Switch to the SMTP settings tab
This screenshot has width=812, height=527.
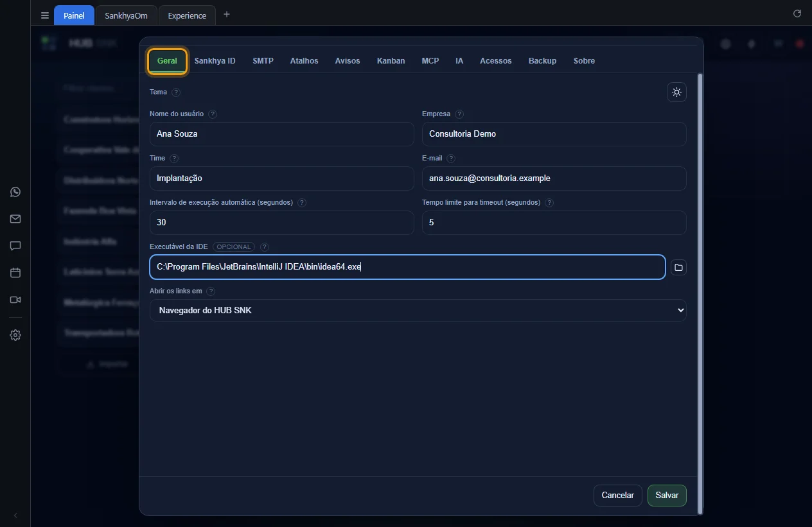point(263,61)
